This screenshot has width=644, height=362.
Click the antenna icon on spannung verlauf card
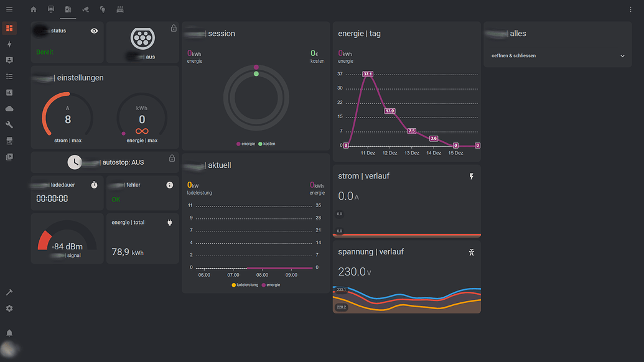click(x=471, y=253)
